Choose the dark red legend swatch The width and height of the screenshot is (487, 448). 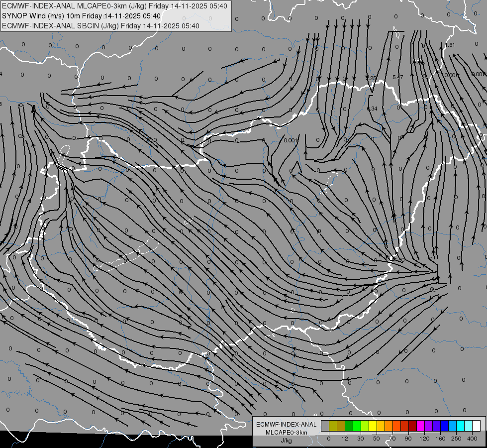413,426
